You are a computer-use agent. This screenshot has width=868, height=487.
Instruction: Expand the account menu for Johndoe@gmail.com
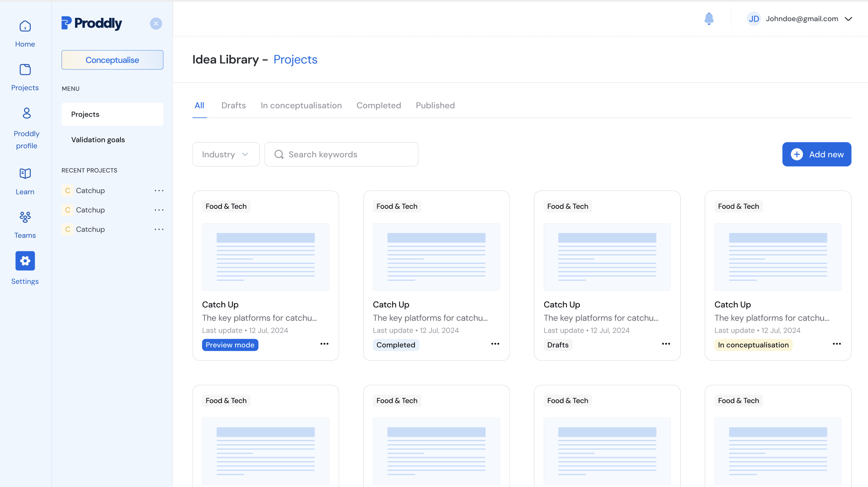click(849, 19)
